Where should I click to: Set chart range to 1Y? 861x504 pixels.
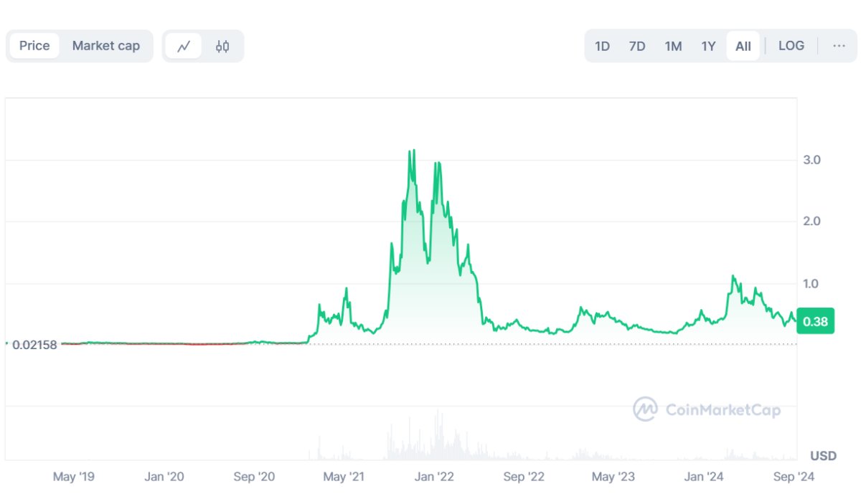click(x=708, y=46)
